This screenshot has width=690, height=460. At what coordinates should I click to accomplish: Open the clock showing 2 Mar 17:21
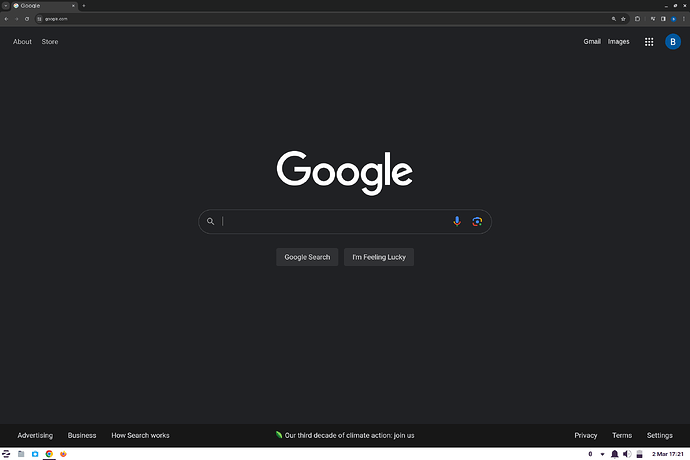[668, 454]
